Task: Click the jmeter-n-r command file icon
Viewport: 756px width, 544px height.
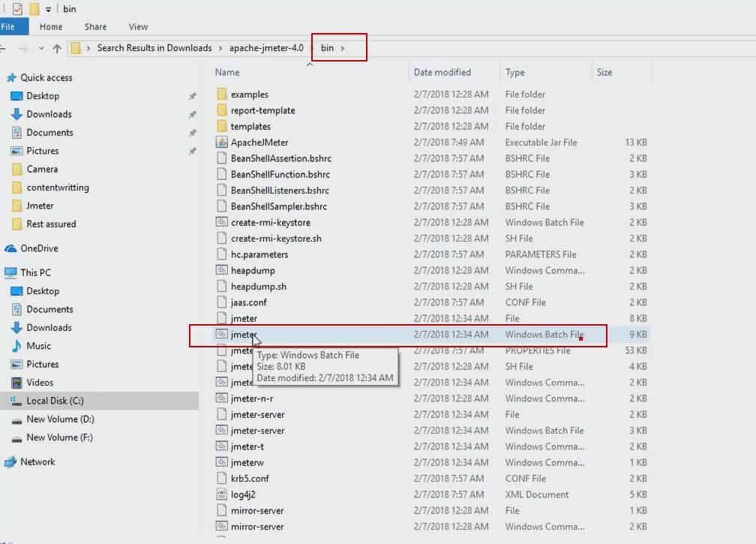Action: tap(221, 398)
